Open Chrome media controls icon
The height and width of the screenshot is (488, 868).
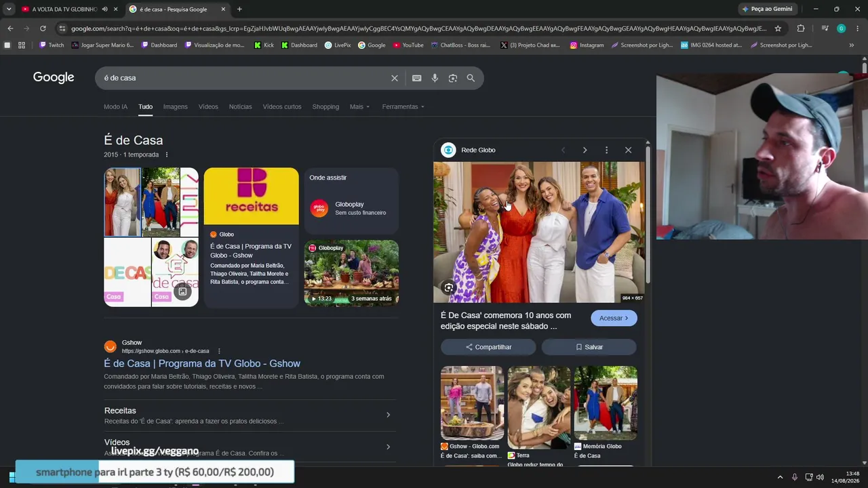coord(825,28)
